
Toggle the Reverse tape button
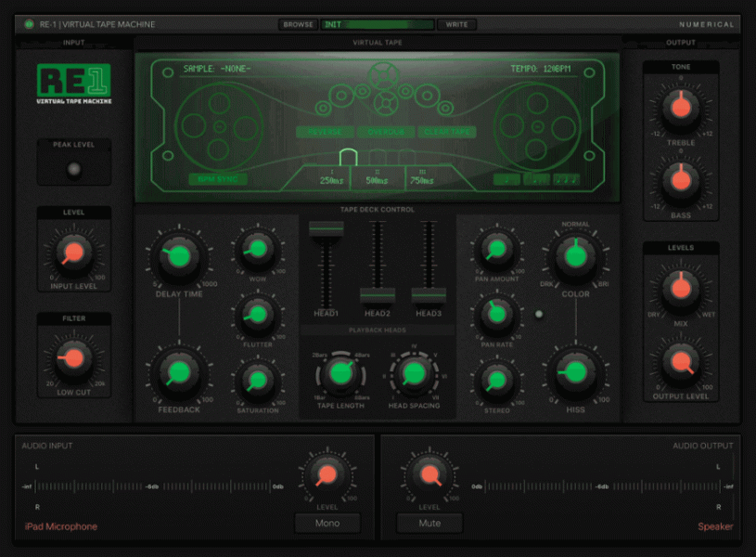coord(326,132)
